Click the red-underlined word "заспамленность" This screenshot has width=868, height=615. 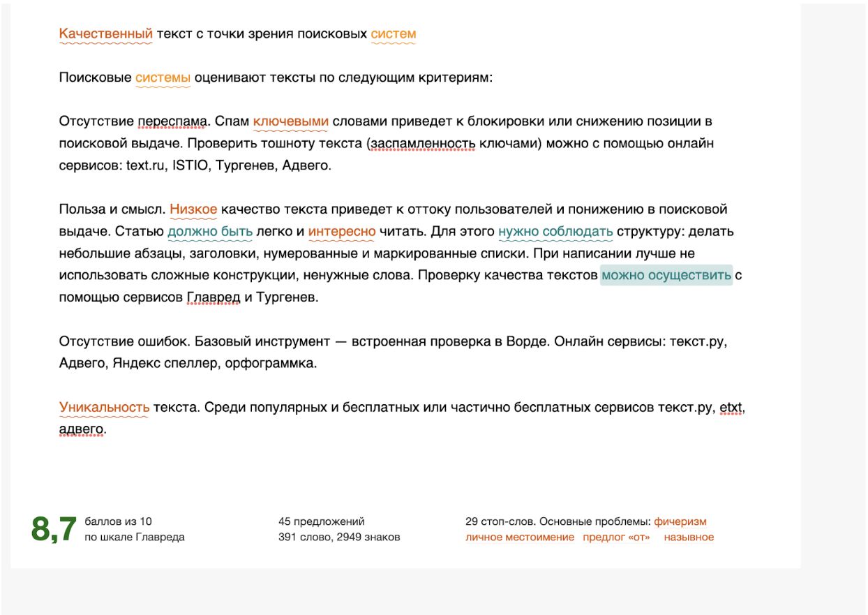(423, 144)
